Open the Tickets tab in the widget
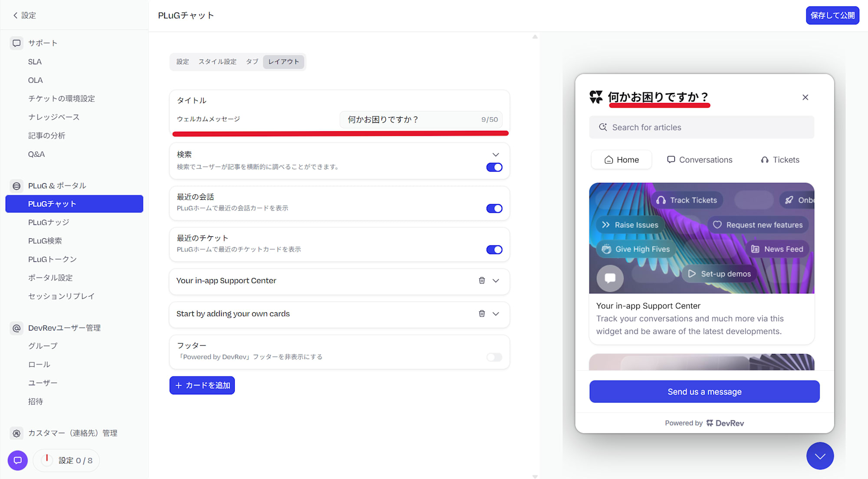Viewport: 868px width, 479px height. [780, 160]
